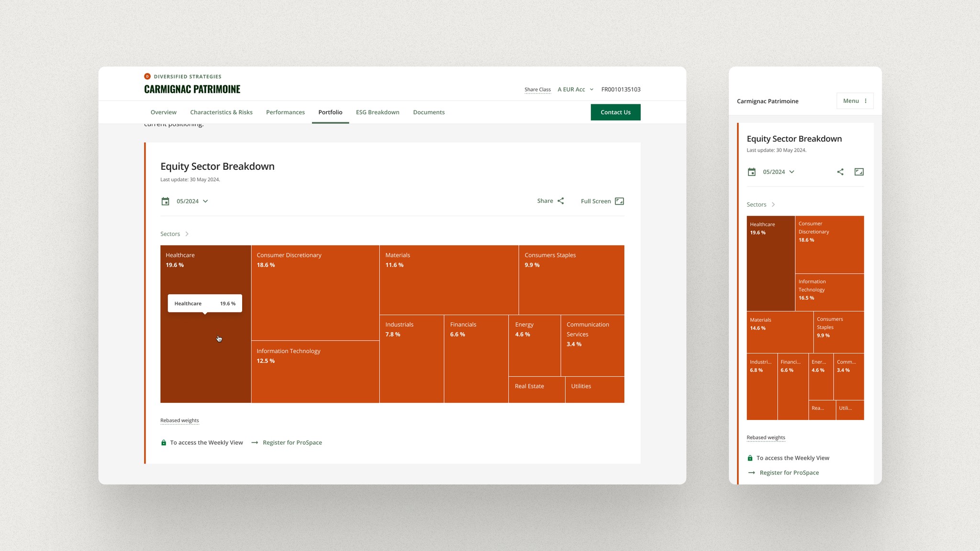Open the Characteristics & Risks tab
980x551 pixels.
coord(221,112)
